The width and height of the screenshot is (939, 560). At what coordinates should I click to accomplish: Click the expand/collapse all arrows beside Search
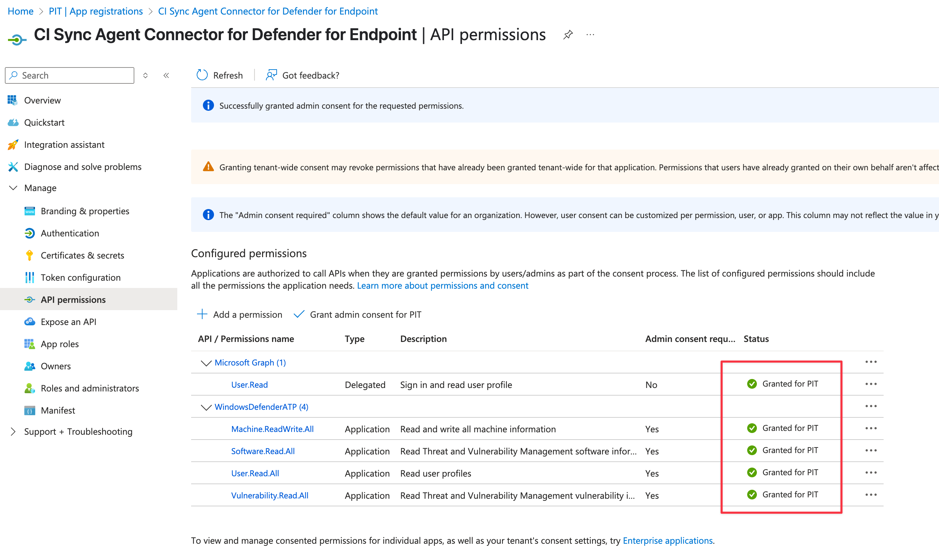[145, 75]
